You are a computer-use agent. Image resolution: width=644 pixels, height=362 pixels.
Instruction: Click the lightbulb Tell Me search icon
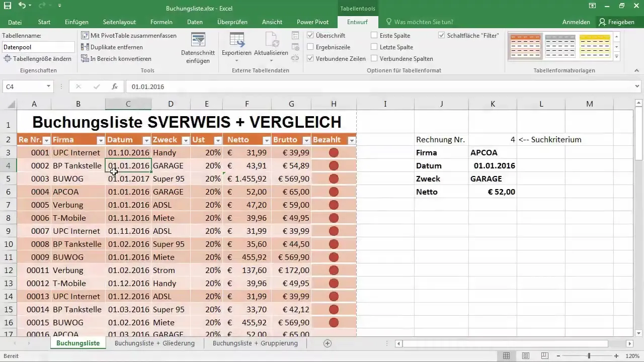(x=388, y=22)
